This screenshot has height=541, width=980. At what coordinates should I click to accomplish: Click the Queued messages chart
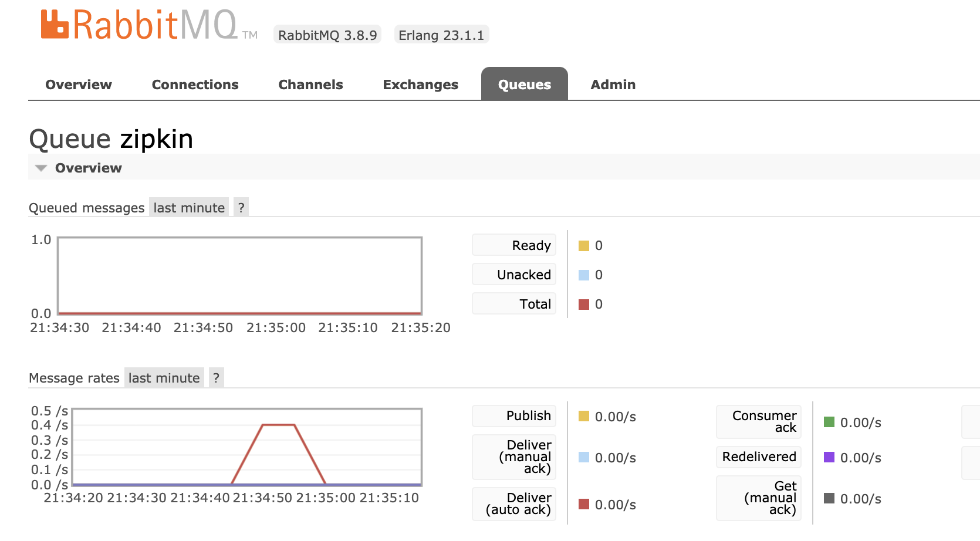tap(239, 276)
